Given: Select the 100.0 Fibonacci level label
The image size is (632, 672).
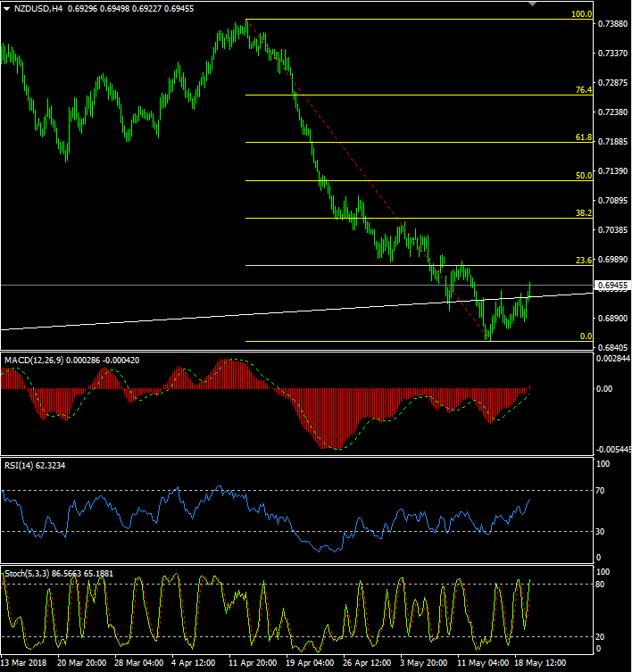Looking at the screenshot, I should (x=581, y=14).
